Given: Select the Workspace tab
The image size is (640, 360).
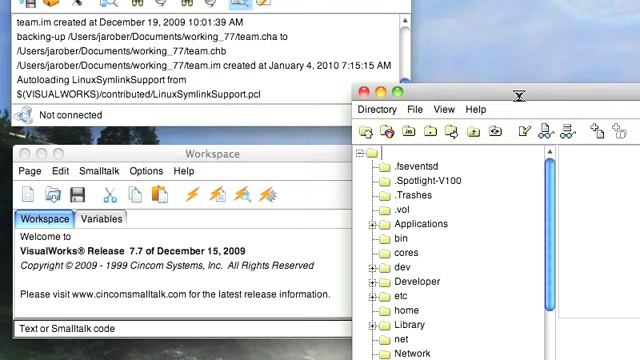Looking at the screenshot, I should (x=45, y=219).
